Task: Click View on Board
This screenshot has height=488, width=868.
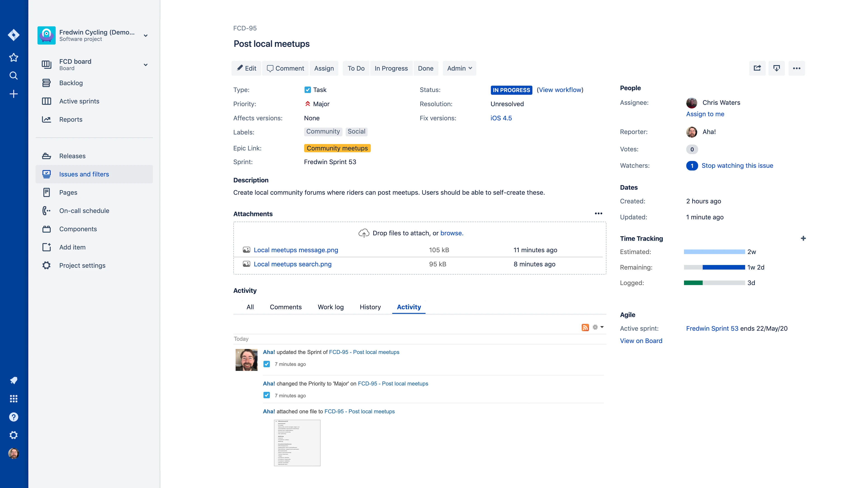Action: pos(641,341)
